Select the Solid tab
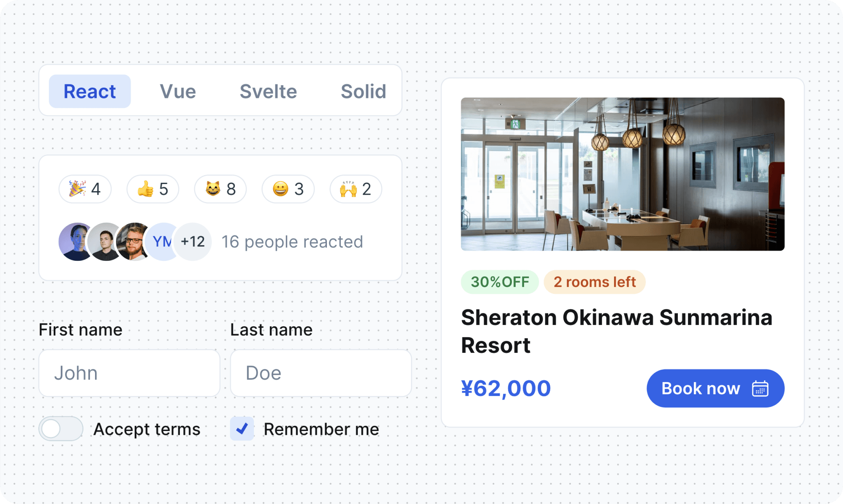 (x=364, y=91)
